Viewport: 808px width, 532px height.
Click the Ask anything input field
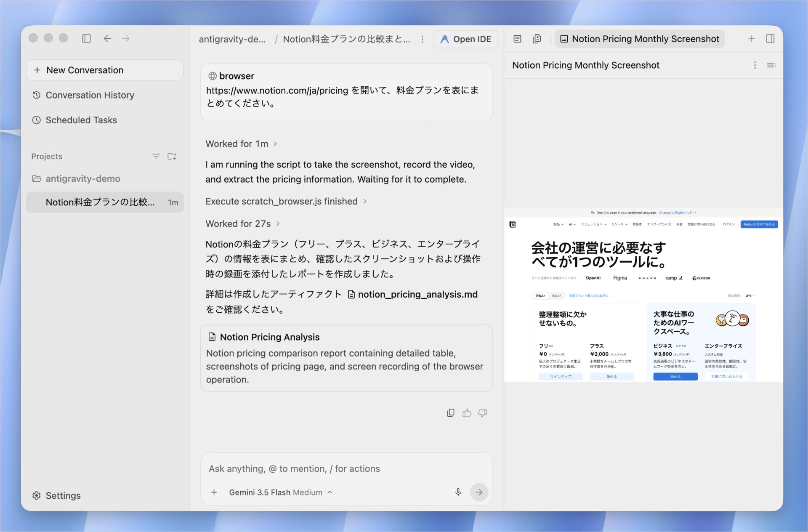346,469
